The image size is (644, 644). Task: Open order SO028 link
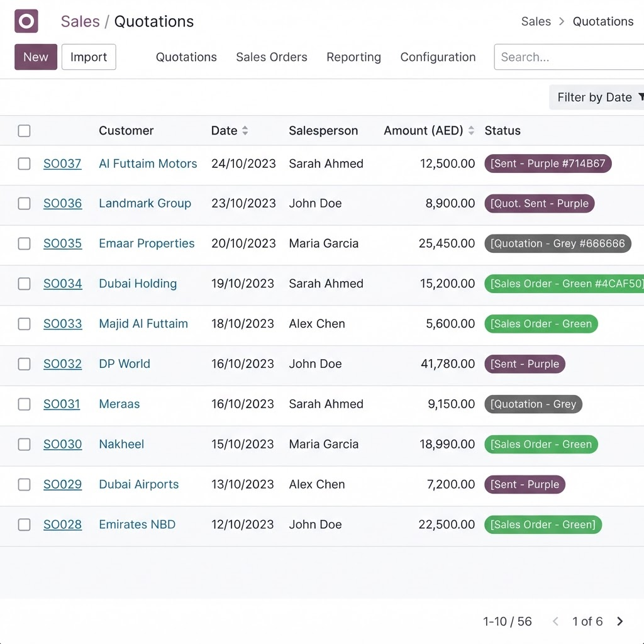(x=62, y=525)
